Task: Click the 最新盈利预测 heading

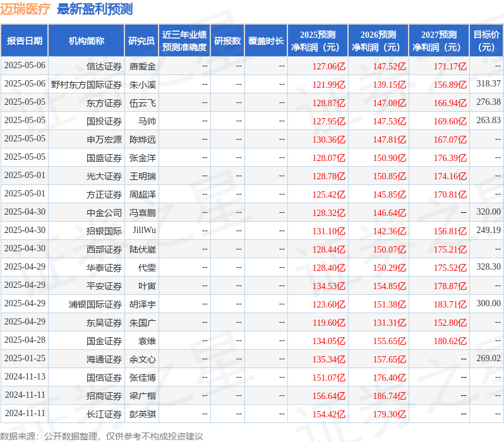Action: 95,9
